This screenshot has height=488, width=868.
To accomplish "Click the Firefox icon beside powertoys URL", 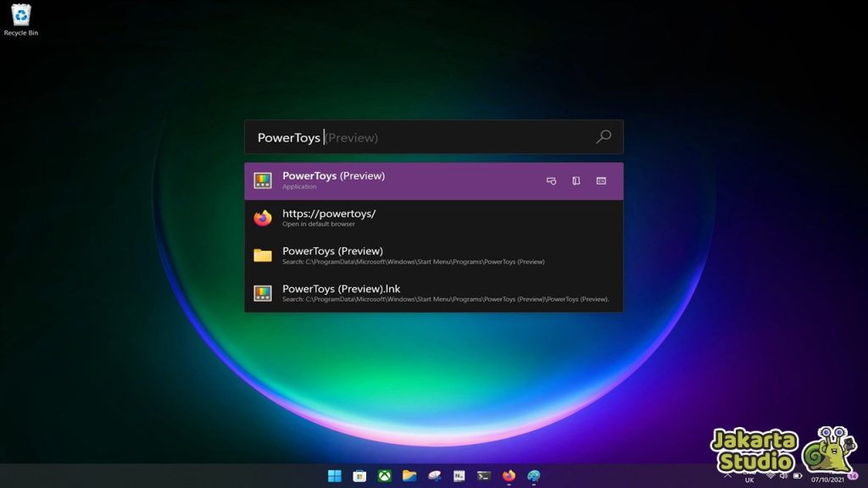I will point(263,218).
